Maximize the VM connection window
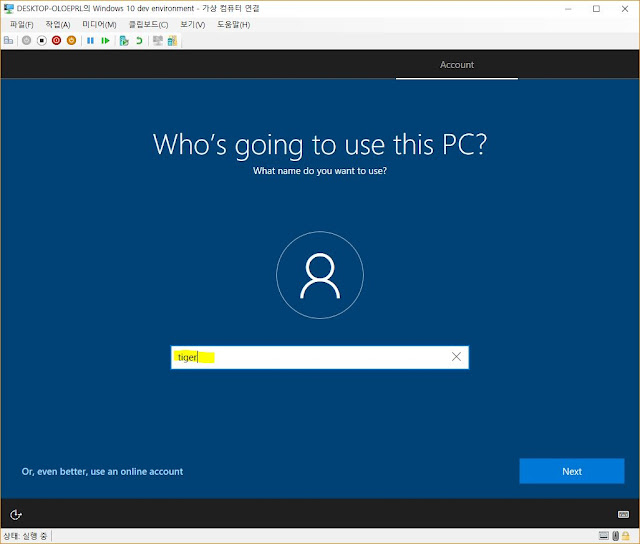Screen dimensions: 640x544 [x=596, y=9]
